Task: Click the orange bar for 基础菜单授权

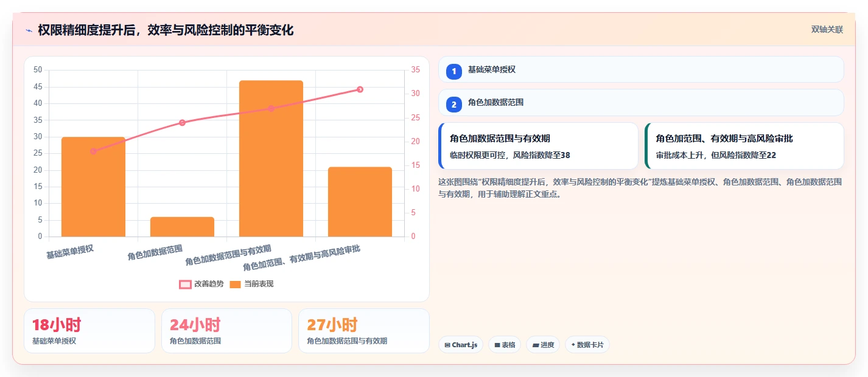Action: pos(93,187)
